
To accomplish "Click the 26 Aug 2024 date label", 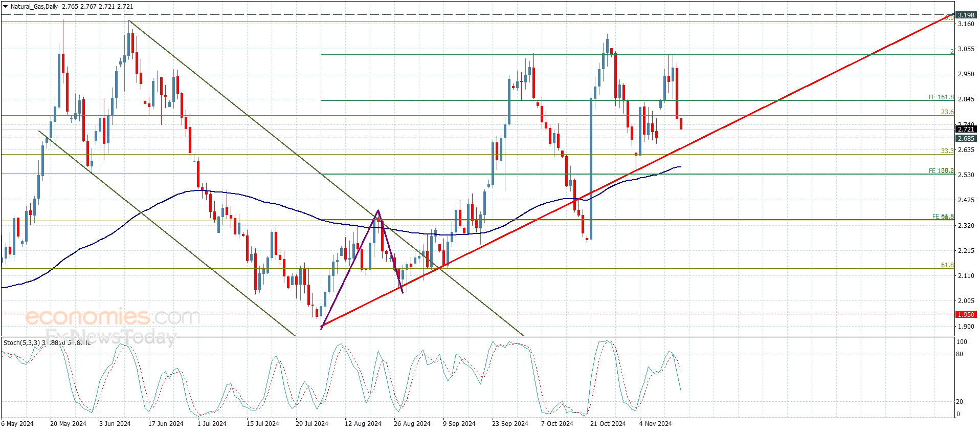I will (412, 424).
